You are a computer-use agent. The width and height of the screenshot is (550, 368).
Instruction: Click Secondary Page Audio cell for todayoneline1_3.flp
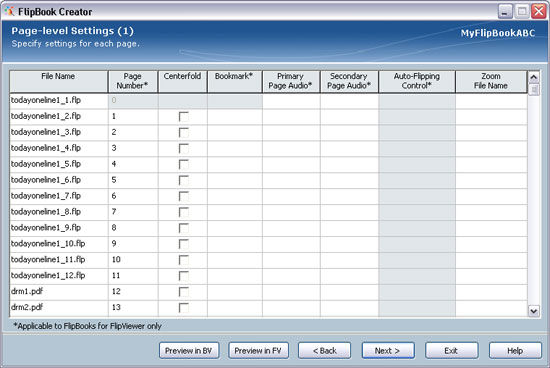[x=349, y=133]
